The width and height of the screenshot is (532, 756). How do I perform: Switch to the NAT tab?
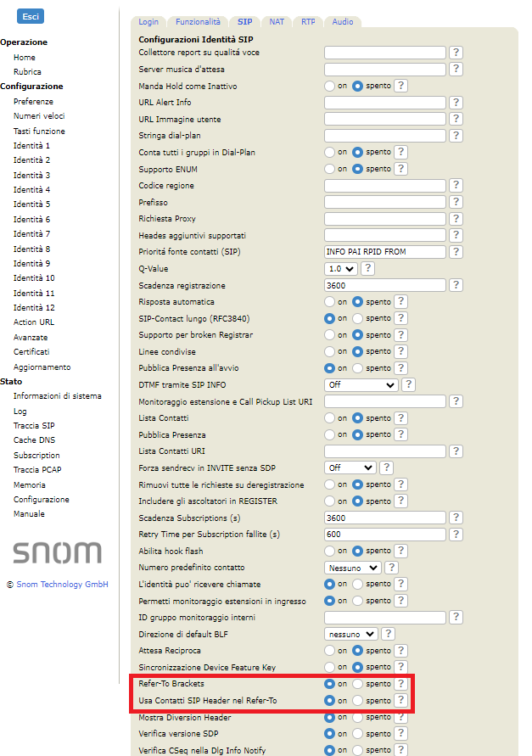pyautogui.click(x=277, y=22)
